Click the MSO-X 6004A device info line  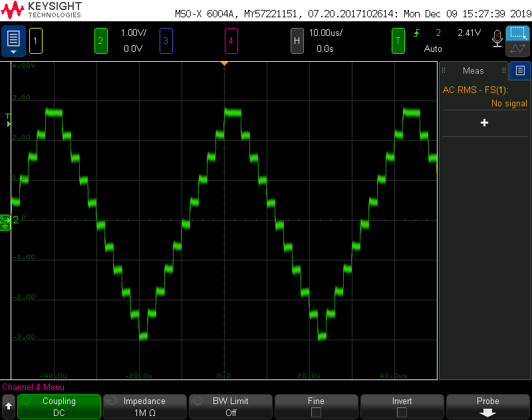pos(353,14)
